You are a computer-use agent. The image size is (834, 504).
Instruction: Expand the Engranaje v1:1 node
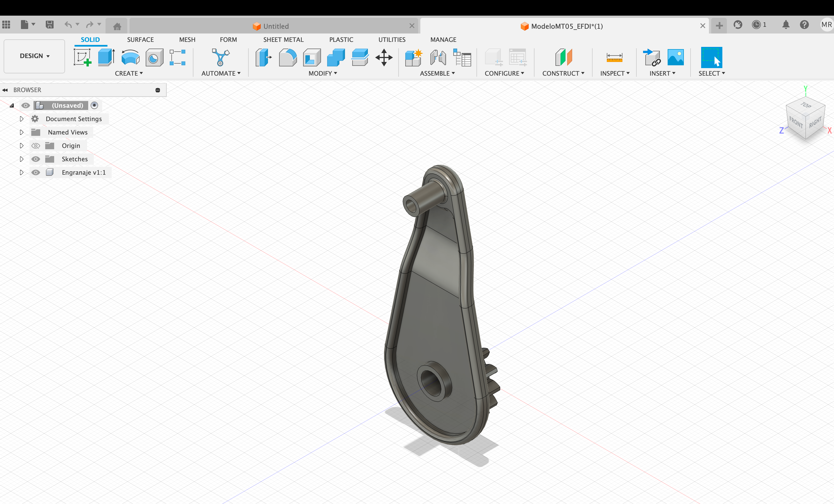click(x=21, y=172)
